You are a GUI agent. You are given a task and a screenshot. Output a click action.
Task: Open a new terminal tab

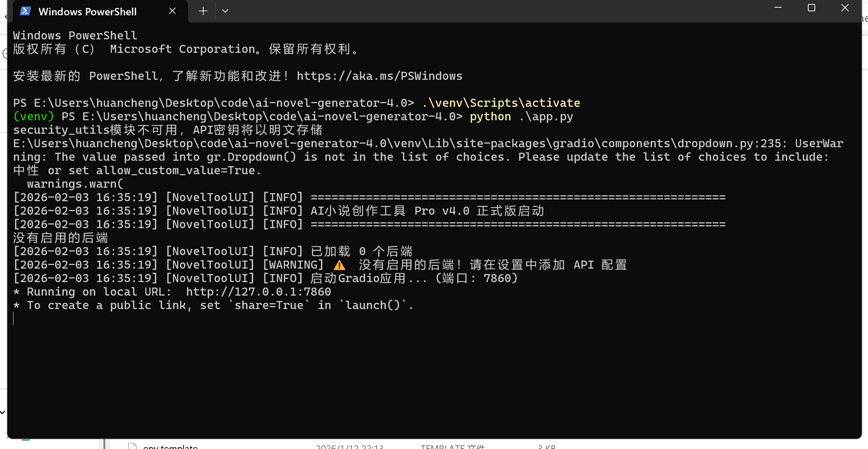203,11
